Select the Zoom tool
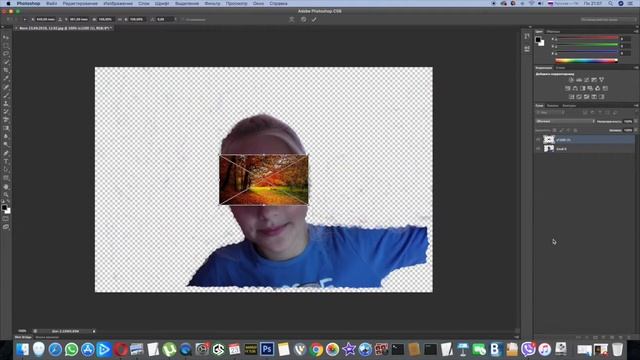 pyautogui.click(x=6, y=195)
